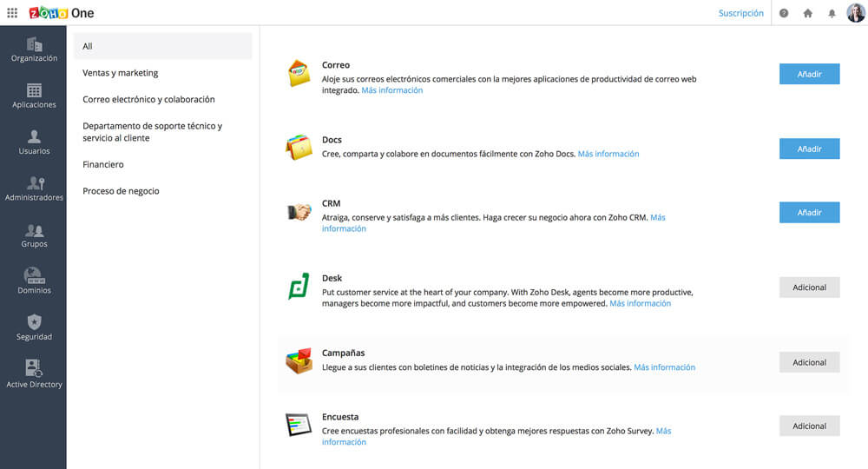Open the Suscripción link
Viewport: 868px width, 469px height.
(740, 13)
